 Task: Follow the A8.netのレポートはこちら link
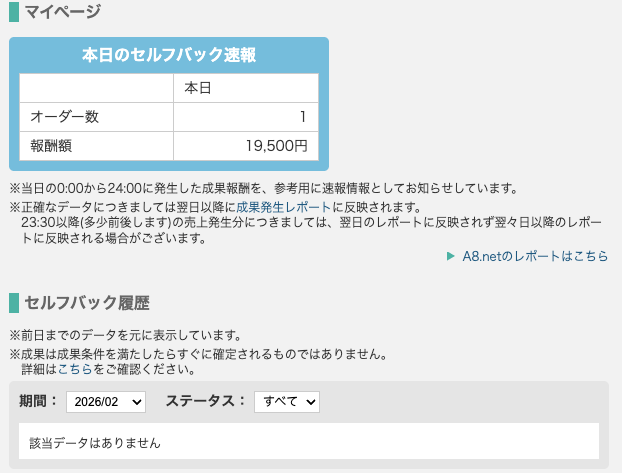pos(535,256)
